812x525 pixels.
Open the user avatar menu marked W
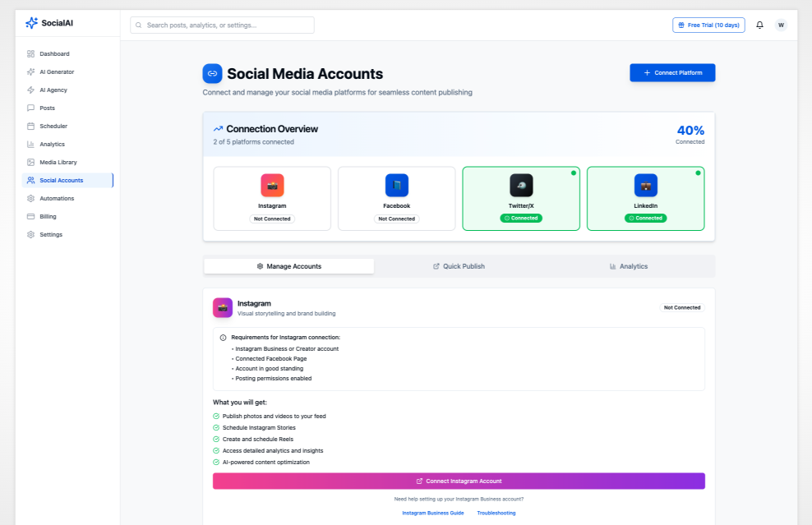pyautogui.click(x=781, y=25)
